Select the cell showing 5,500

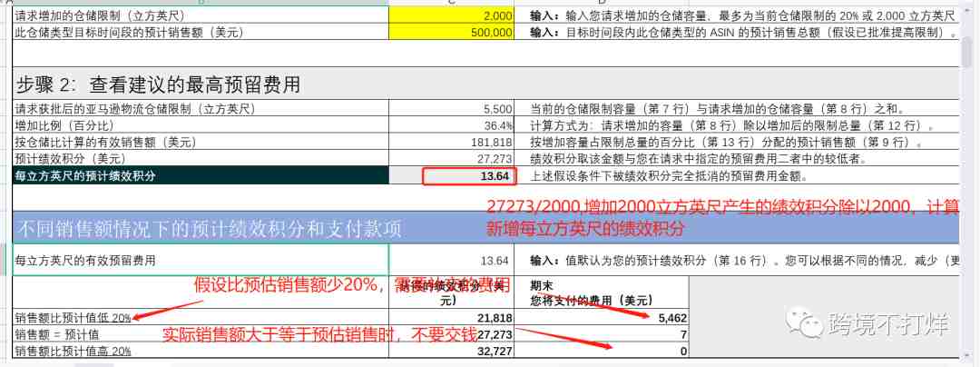point(451,109)
